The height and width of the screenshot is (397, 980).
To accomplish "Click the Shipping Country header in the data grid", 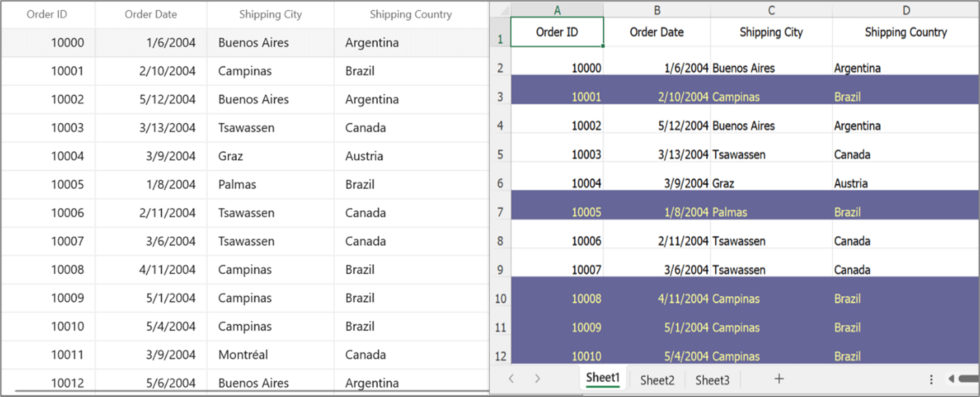I will click(x=411, y=14).
